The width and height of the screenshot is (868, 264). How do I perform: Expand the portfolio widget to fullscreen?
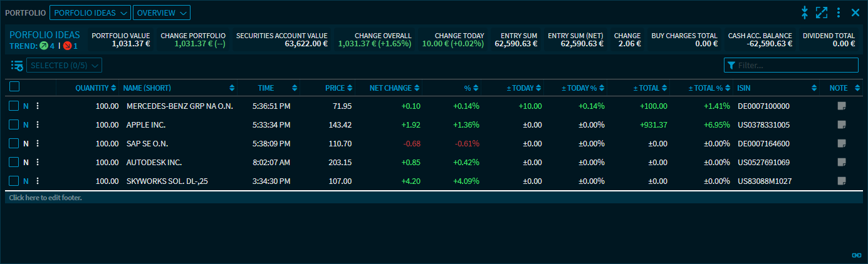point(822,13)
